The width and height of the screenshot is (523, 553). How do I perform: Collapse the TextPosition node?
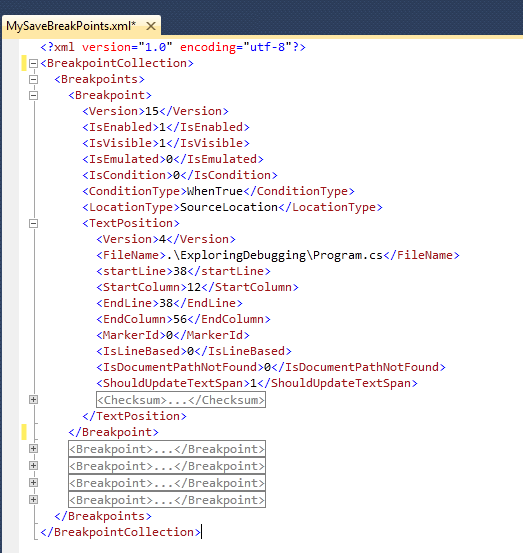pos(34,223)
